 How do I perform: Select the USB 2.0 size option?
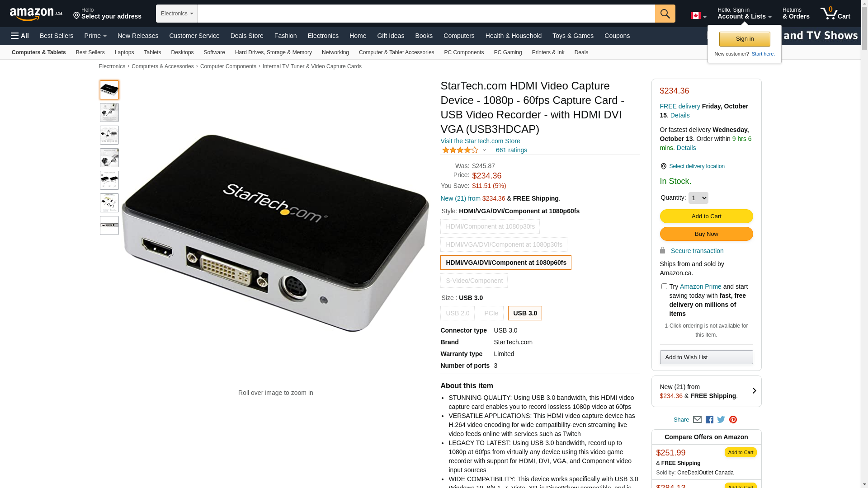tap(458, 313)
